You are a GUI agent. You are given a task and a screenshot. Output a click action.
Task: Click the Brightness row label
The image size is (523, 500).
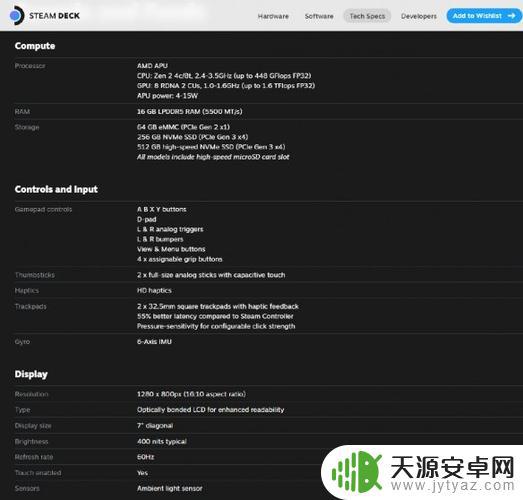pyautogui.click(x=31, y=442)
